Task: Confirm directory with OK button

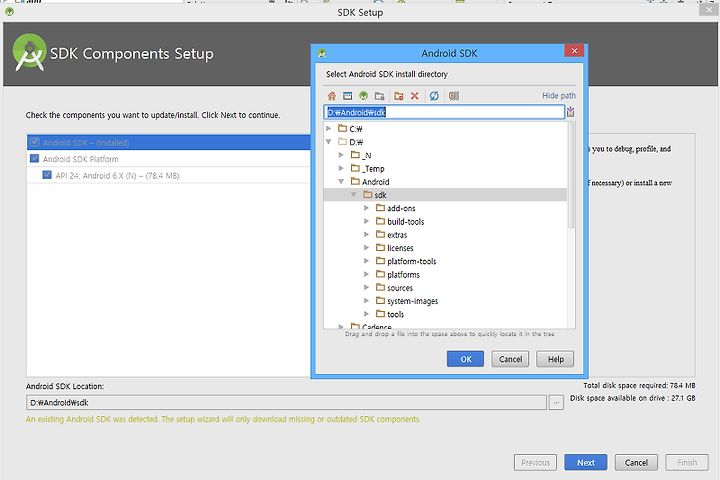Action: (x=465, y=359)
